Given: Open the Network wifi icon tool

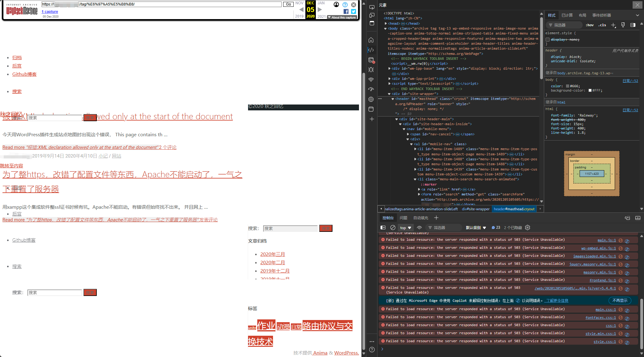Looking at the screenshot, I should point(371,80).
